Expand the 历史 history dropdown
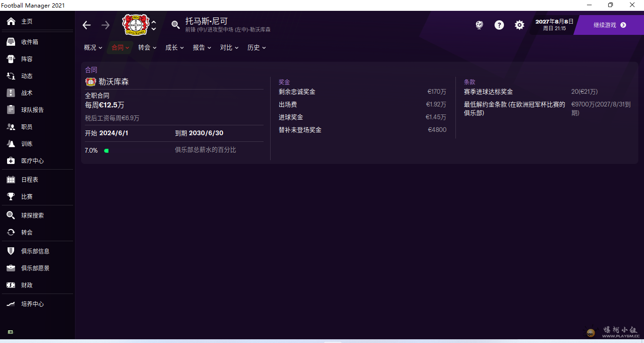 click(x=256, y=48)
